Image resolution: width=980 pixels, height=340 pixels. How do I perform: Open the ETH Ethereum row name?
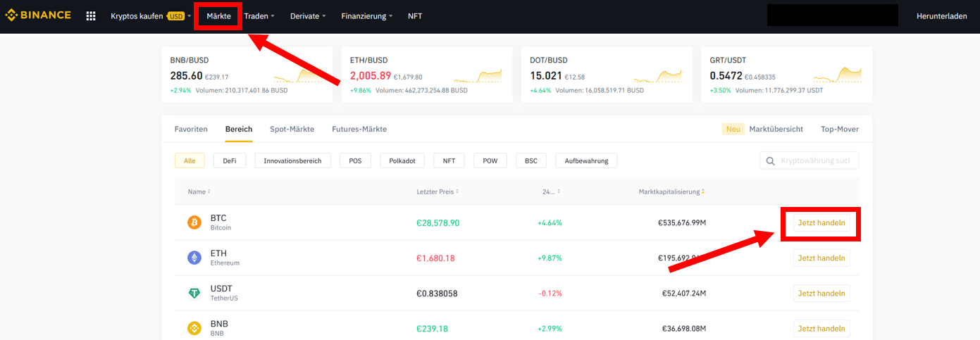click(225, 258)
